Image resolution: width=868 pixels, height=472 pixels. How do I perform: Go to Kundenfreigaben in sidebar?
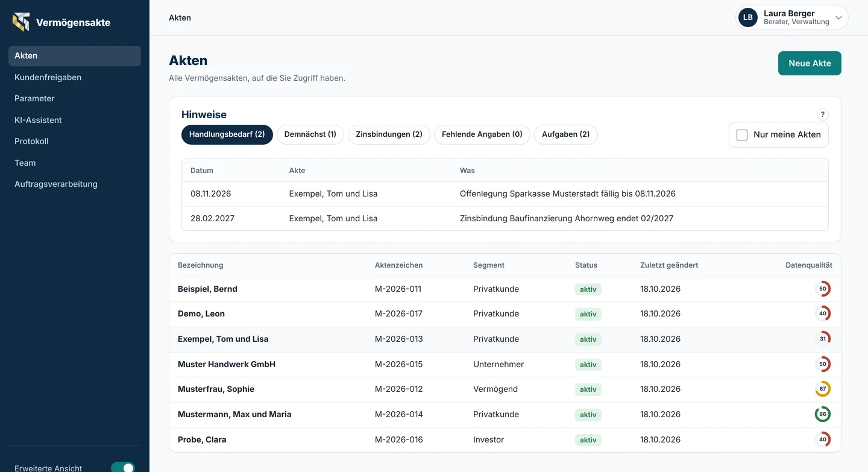(x=75, y=77)
